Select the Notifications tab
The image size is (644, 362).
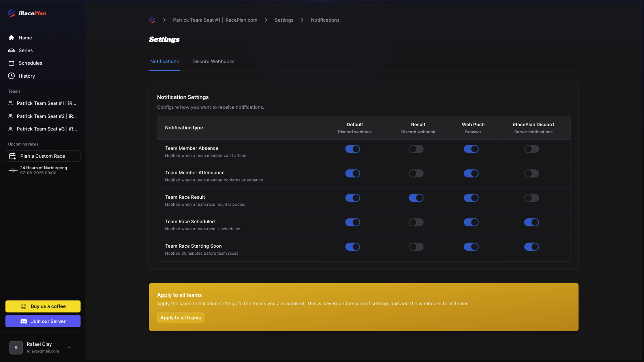[x=164, y=62]
